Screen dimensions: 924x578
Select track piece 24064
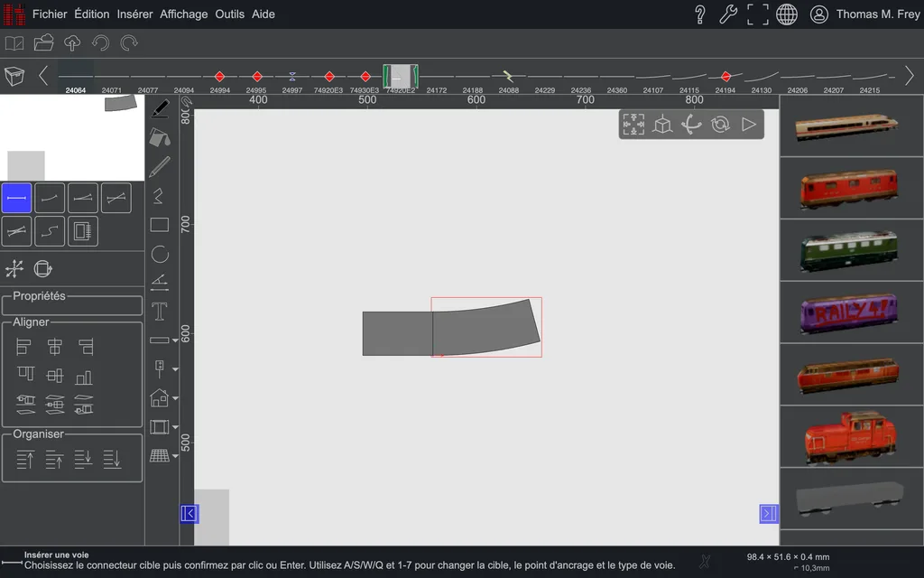[76, 78]
